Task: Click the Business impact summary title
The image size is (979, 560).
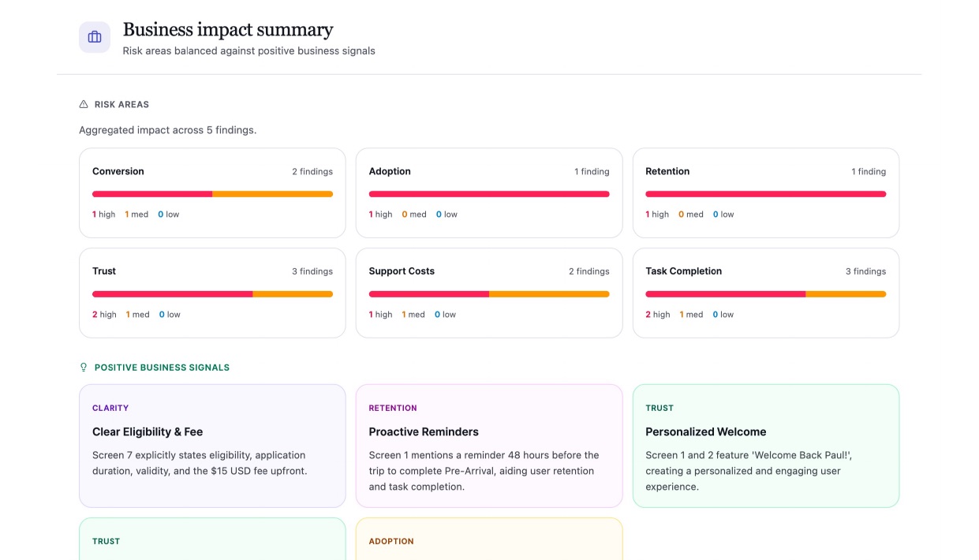Action: 228,30
